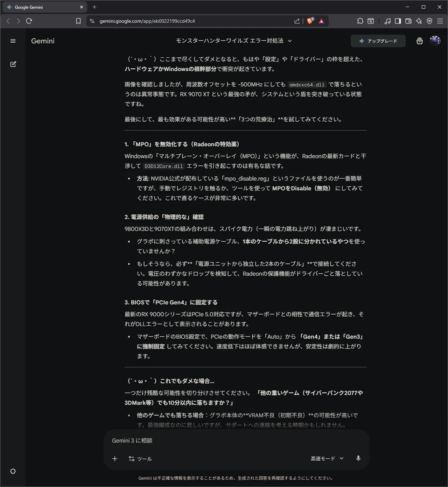Screen dimensions: 448x487
Task: Open the user profile avatar
Action: click(435, 41)
